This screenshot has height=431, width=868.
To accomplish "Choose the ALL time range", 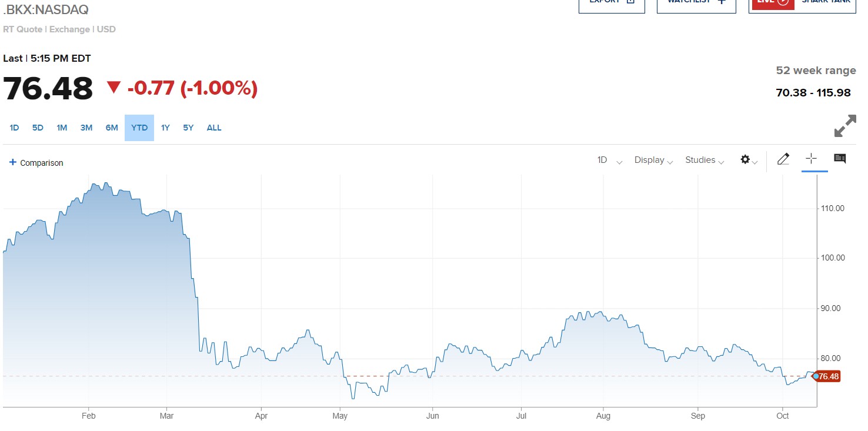I will point(214,128).
